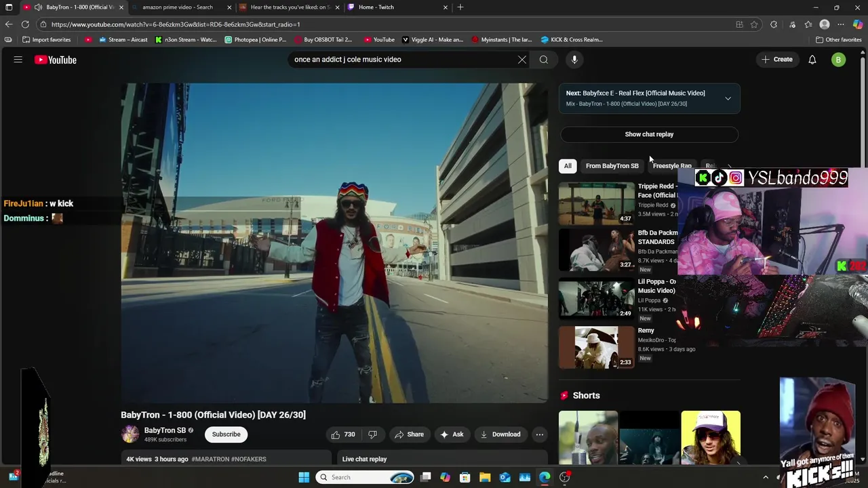The height and width of the screenshot is (488, 868).
Task: Open KICK & Cross Realm bookmark
Action: [572, 40]
